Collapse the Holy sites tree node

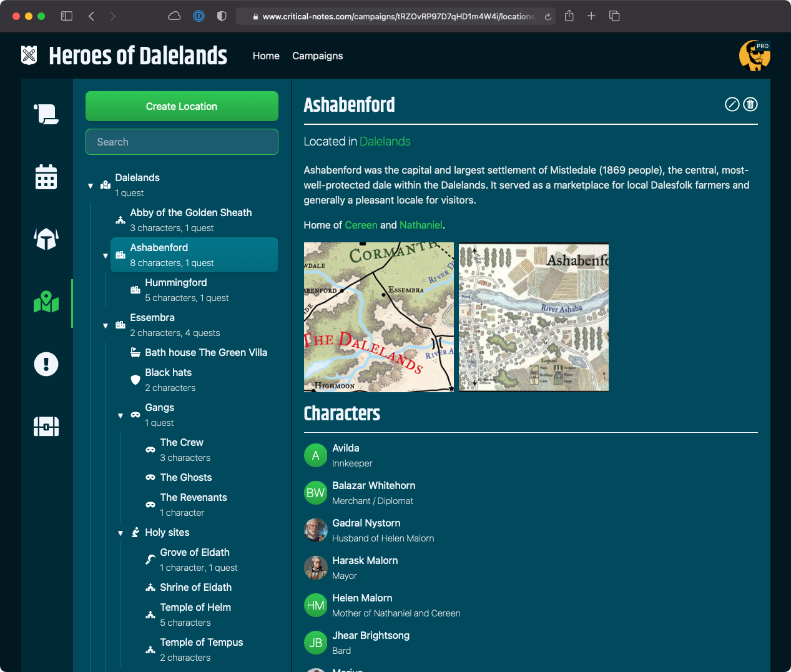pos(120,533)
